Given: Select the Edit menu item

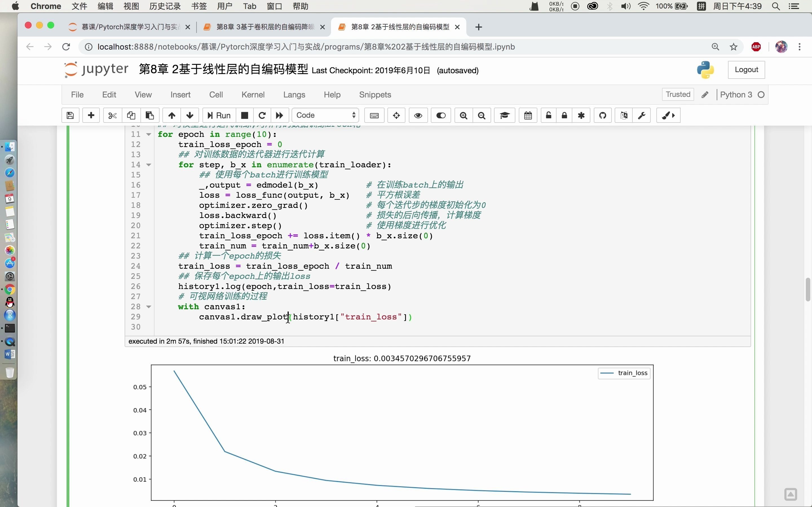Looking at the screenshot, I should coord(109,94).
